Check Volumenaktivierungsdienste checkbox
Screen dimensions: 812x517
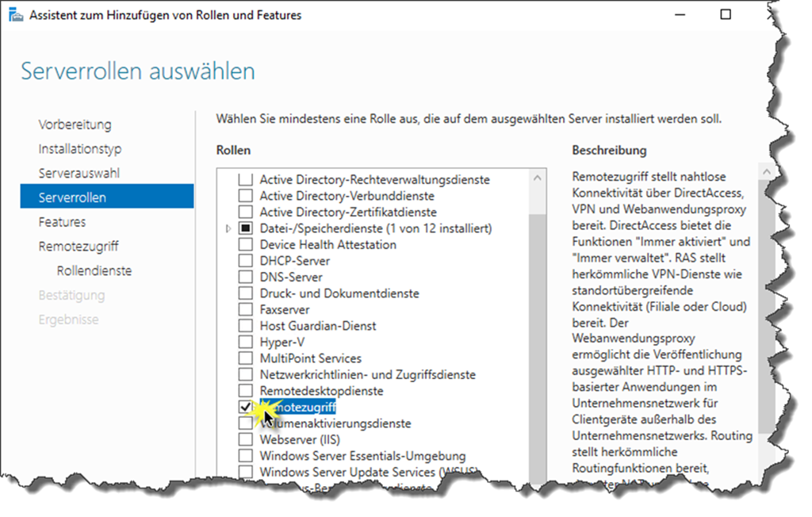pos(246,423)
